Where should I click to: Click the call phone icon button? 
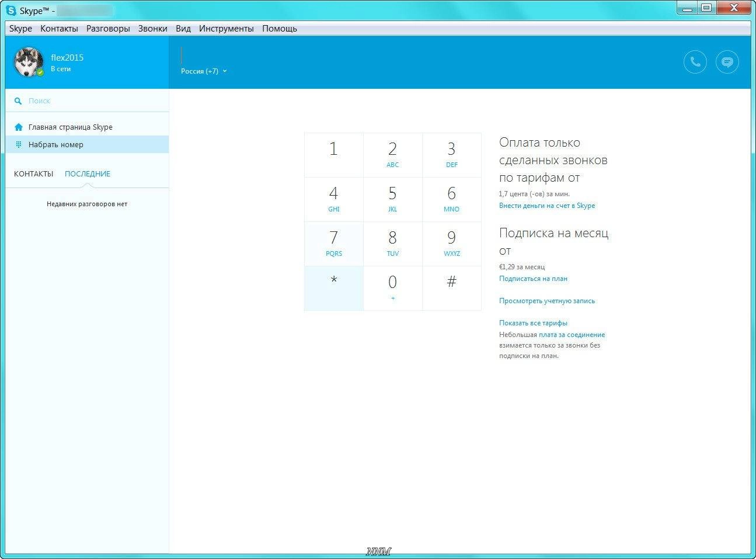pos(695,62)
